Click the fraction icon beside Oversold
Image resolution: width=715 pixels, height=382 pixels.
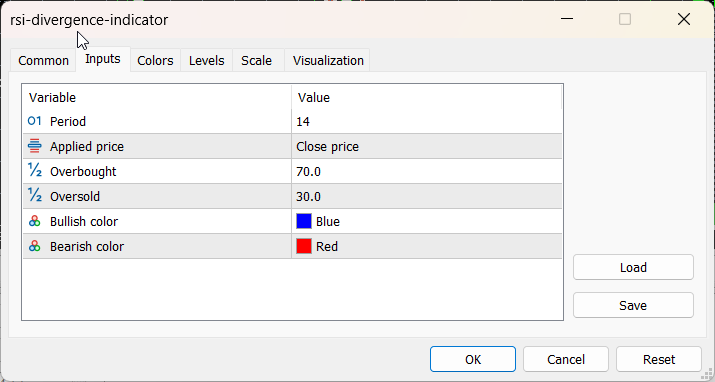click(x=35, y=196)
